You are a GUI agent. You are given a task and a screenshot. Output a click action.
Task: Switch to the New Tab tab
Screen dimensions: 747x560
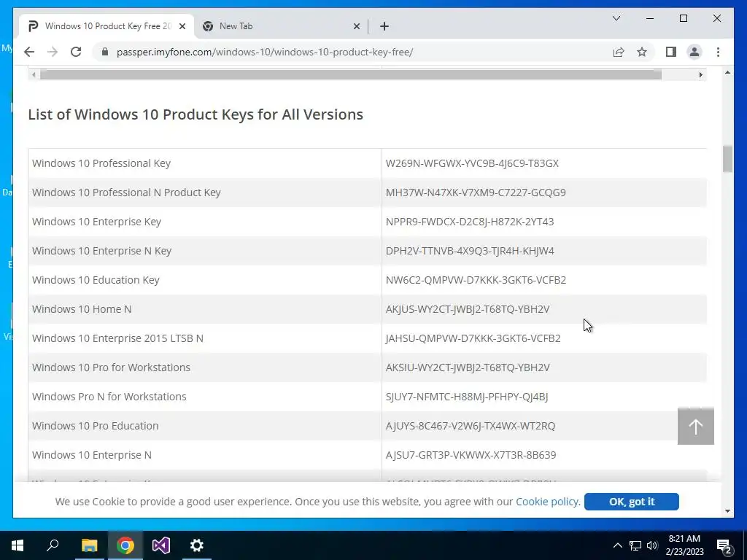pos(281,26)
